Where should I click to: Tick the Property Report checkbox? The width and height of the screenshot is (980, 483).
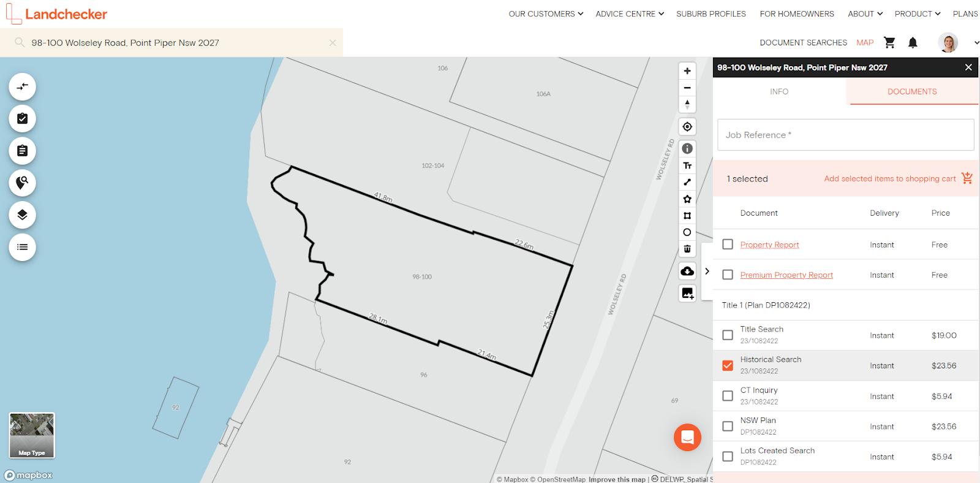(728, 245)
